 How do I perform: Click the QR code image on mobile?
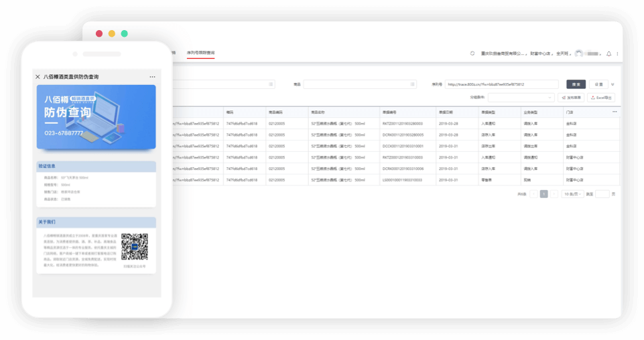(134, 246)
